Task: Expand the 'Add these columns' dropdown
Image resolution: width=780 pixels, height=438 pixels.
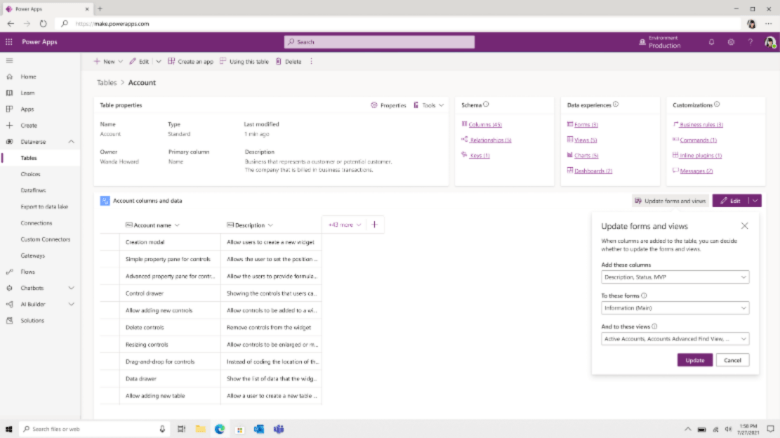Action: [x=675, y=277]
